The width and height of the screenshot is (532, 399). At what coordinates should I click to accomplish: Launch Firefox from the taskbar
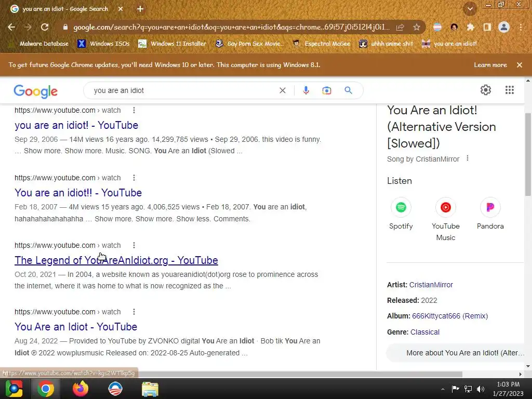(81, 389)
